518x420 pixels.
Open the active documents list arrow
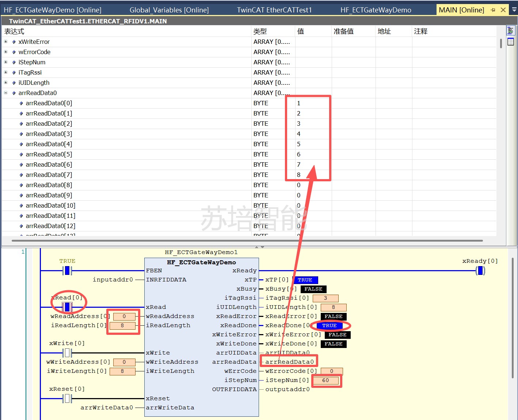point(514,10)
